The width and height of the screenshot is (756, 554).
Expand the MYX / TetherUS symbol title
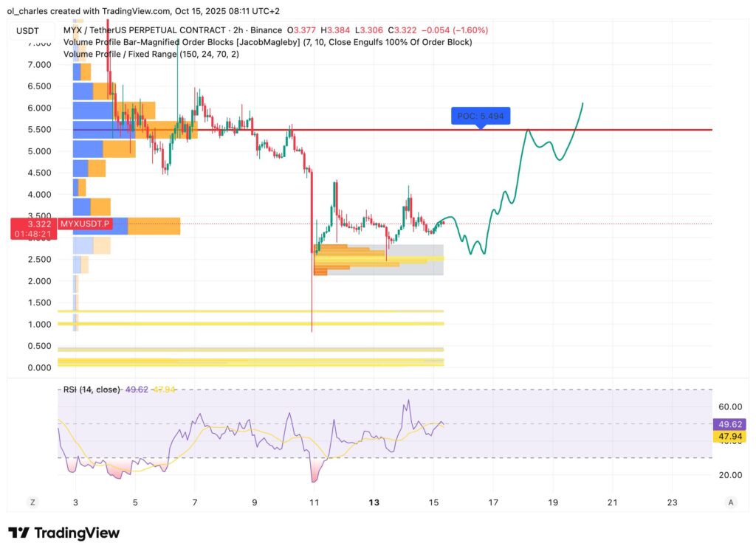(x=112, y=31)
